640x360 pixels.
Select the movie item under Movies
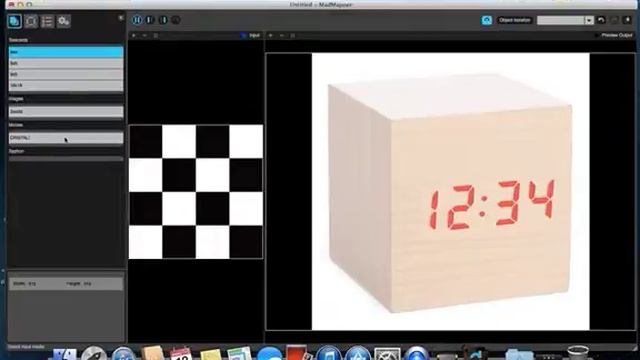[66, 138]
